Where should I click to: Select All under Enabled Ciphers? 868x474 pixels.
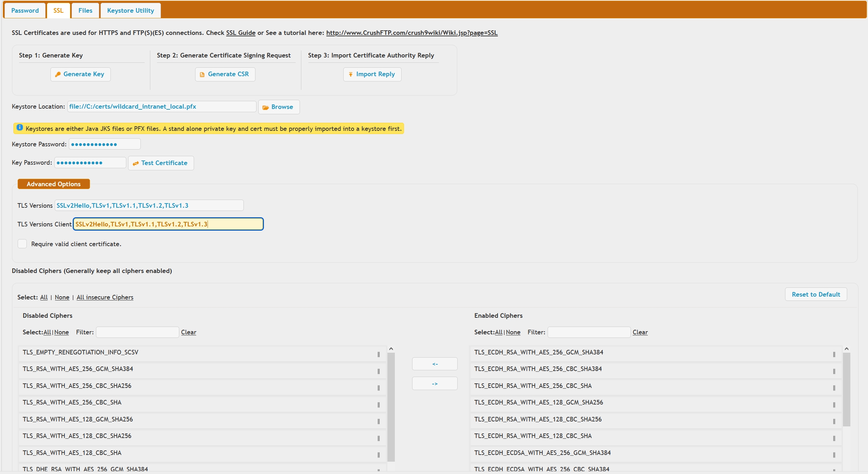pos(499,332)
